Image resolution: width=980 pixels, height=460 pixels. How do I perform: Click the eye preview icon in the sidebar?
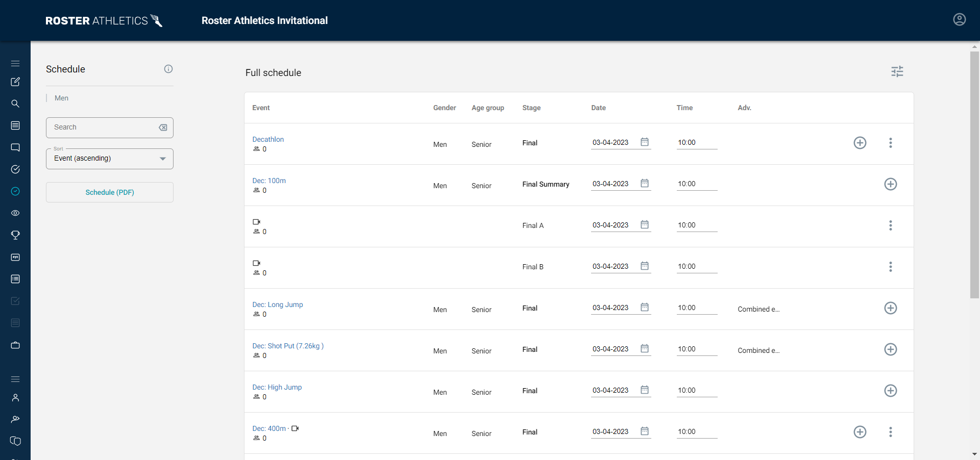(x=15, y=213)
